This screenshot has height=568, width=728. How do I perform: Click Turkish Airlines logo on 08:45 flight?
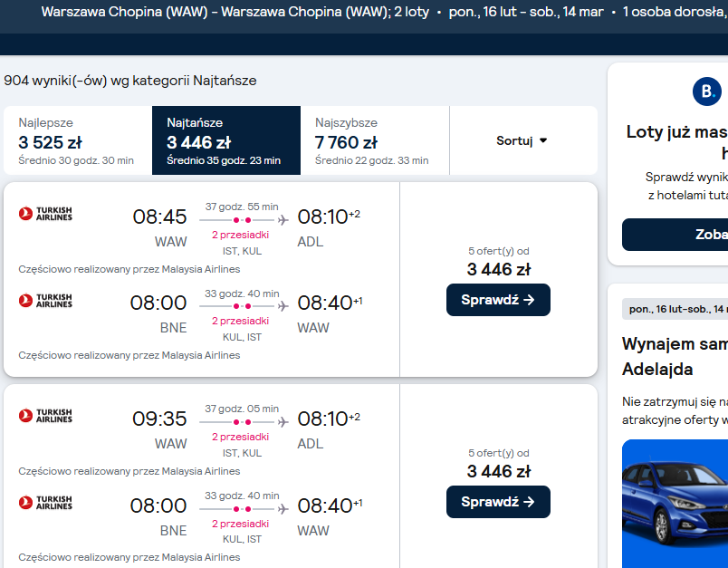45,214
